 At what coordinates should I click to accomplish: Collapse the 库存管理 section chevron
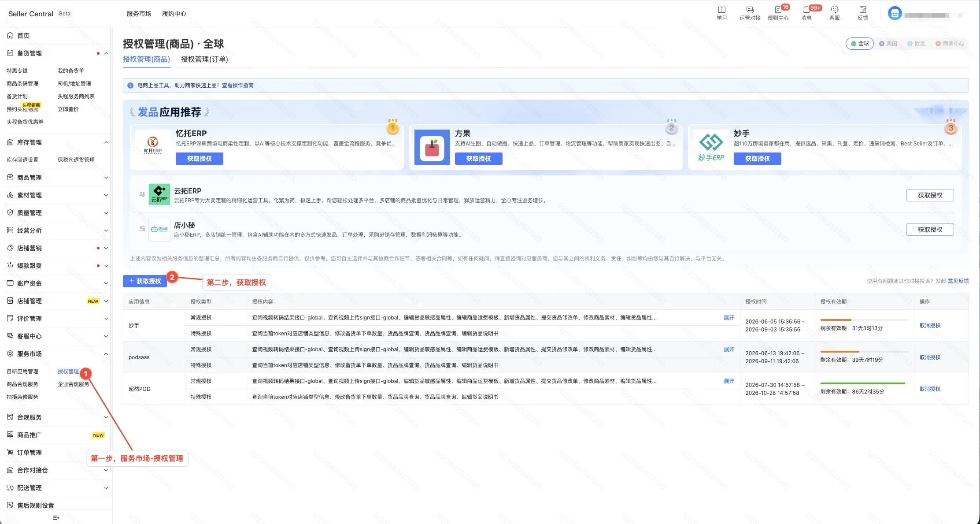[106, 142]
